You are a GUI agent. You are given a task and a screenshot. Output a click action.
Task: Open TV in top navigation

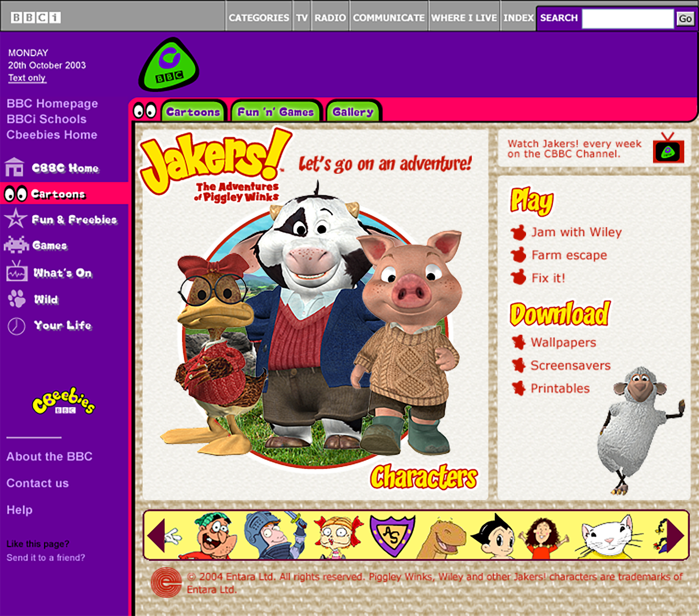302,17
